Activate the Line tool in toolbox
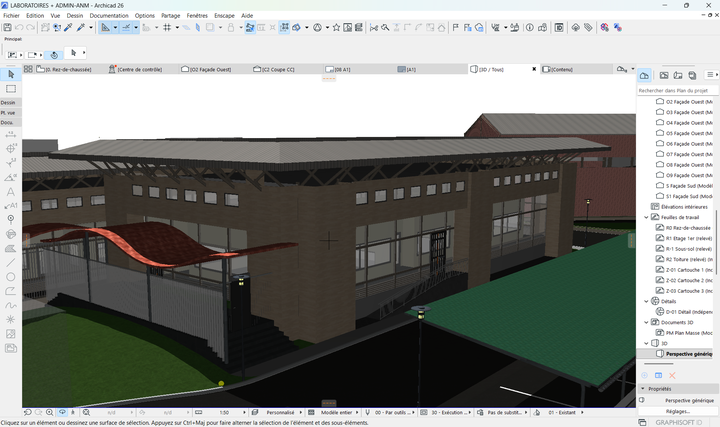 point(11,262)
